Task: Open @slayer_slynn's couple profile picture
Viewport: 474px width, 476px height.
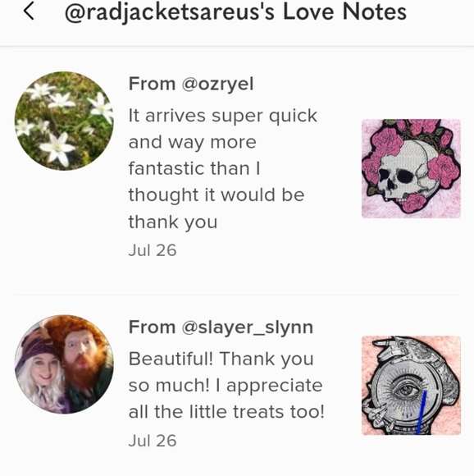Action: pyautogui.click(x=64, y=364)
